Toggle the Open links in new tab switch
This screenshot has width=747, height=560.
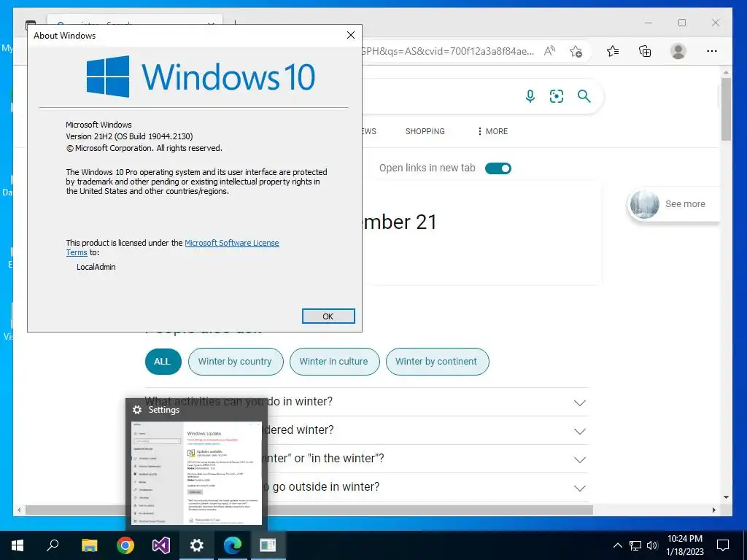tap(498, 168)
